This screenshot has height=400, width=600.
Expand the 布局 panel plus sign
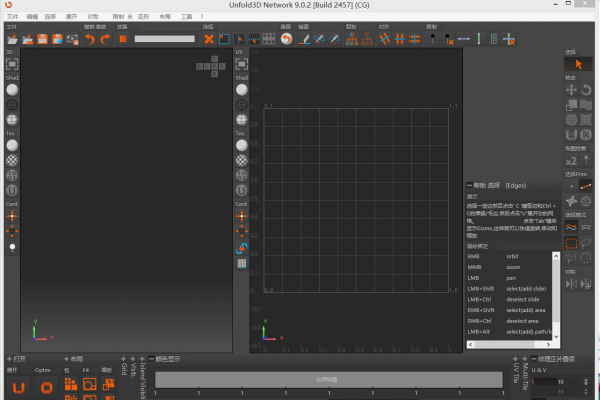click(66, 359)
